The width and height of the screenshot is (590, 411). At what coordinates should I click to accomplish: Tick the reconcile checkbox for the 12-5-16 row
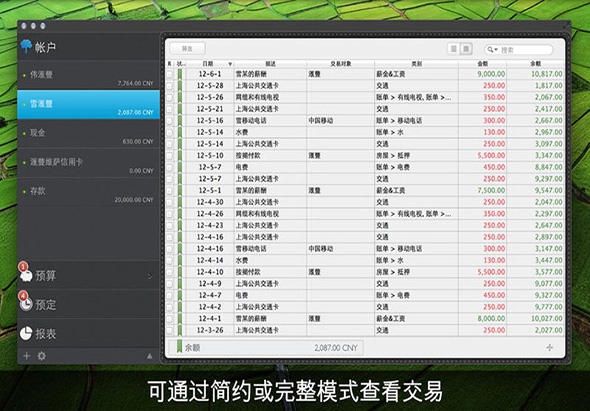point(170,121)
